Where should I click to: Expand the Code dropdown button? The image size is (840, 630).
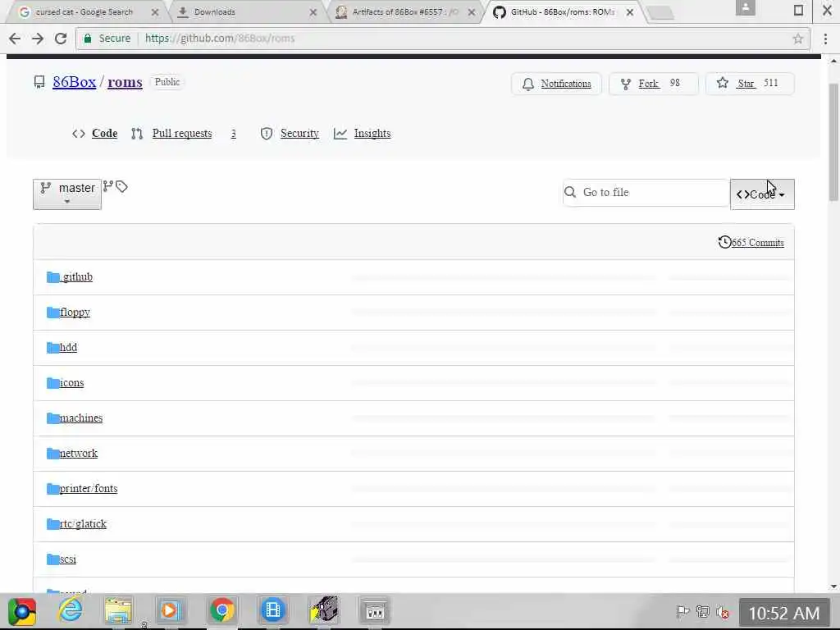[762, 194]
